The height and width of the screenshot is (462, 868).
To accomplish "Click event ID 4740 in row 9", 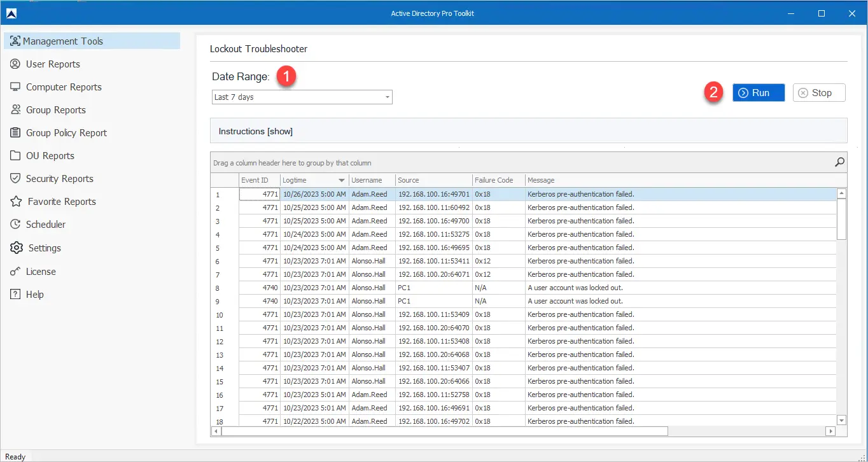I will click(259, 301).
